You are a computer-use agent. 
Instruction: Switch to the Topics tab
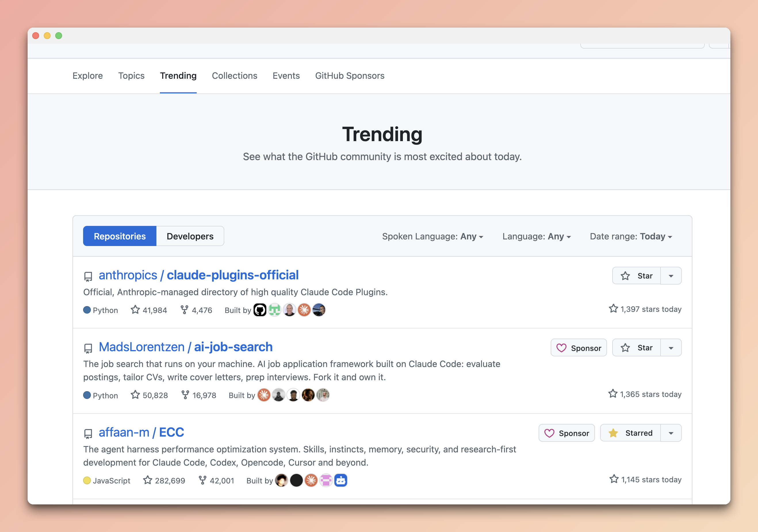[x=131, y=76]
